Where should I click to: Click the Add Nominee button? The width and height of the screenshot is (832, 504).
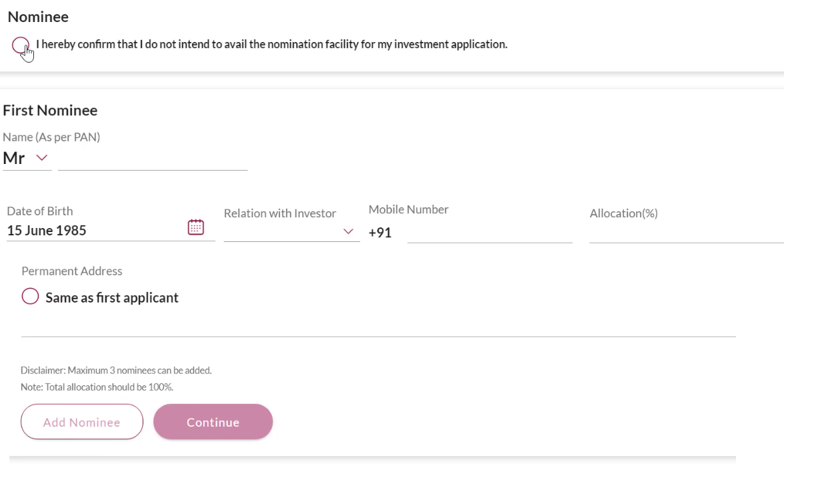81,421
